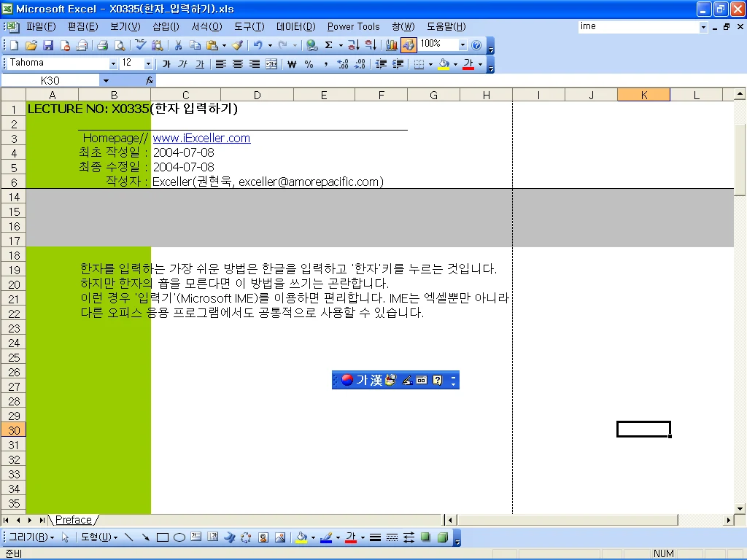Toggle left alignment
The width and height of the screenshot is (747, 560).
(x=220, y=64)
